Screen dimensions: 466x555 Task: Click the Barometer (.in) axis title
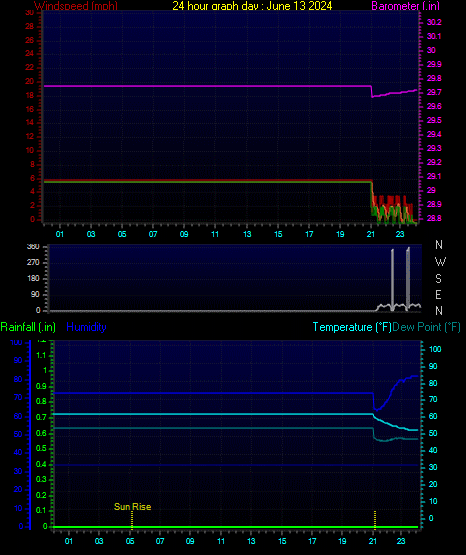point(405,6)
